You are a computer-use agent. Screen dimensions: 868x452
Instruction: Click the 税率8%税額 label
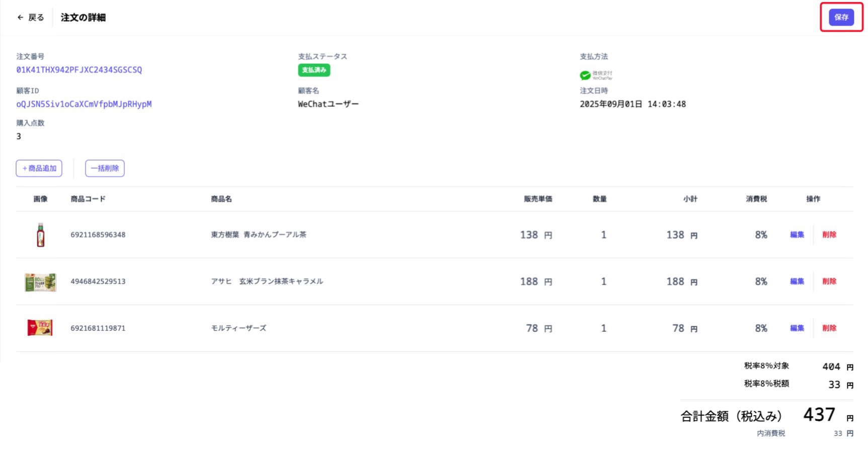(766, 384)
